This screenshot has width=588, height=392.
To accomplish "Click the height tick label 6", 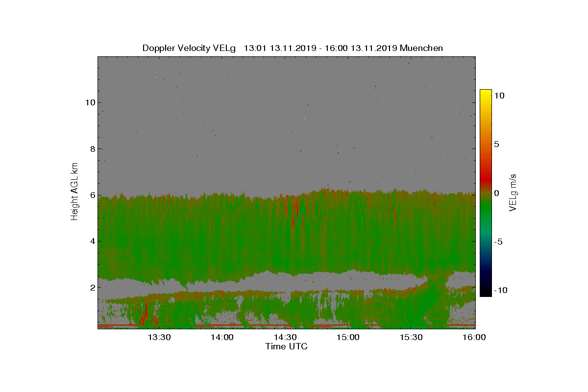I will (92, 195).
